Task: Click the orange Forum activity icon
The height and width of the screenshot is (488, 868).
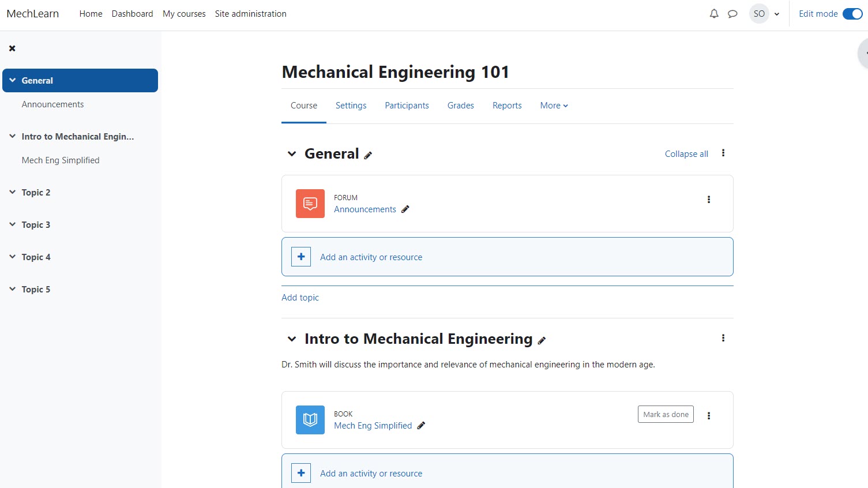Action: pyautogui.click(x=310, y=204)
